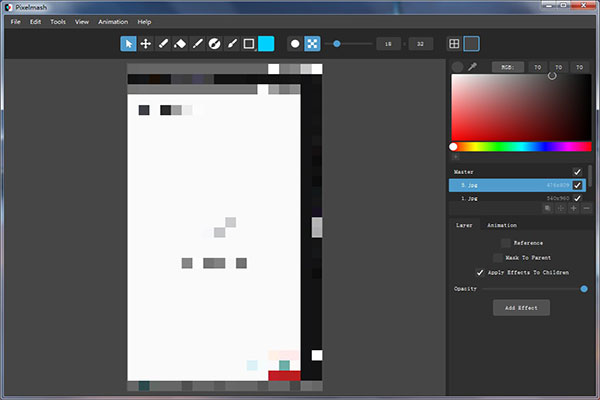
Task: Open the cyan current color swatch
Action: [x=266, y=44]
